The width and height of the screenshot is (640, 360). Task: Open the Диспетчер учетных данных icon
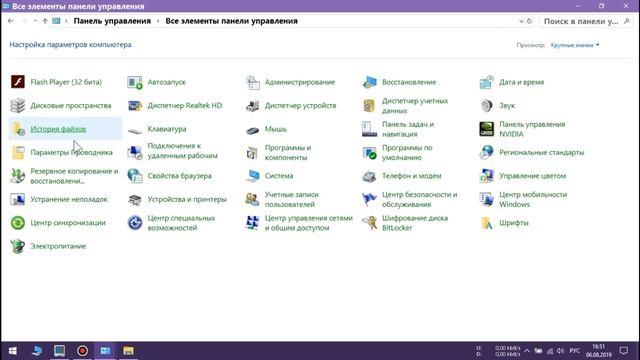[x=369, y=105]
